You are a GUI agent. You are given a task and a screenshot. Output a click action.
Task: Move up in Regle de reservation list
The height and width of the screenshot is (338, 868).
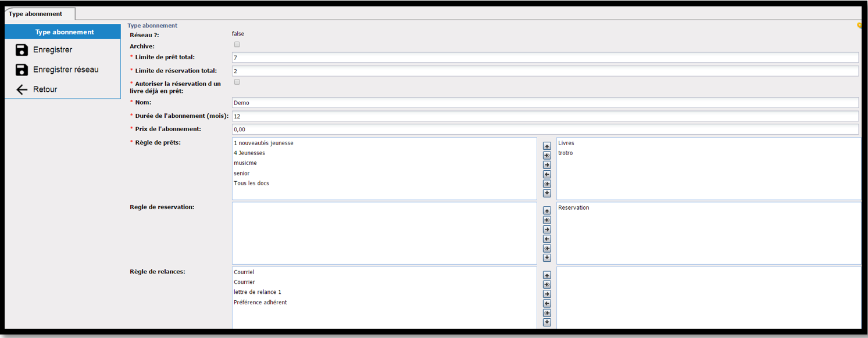tap(546, 211)
